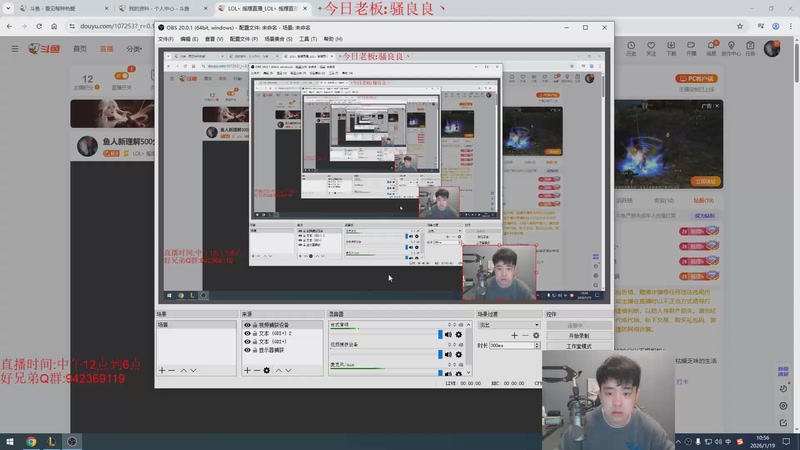Screen dimensions: 800x450
Task: Move source up in sources panel
Action: pyautogui.click(x=279, y=370)
